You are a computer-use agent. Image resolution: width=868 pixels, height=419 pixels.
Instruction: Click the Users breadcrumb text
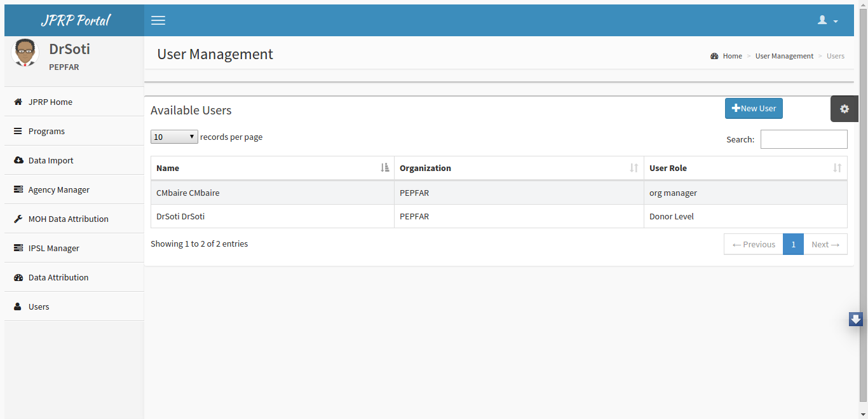pyautogui.click(x=836, y=56)
